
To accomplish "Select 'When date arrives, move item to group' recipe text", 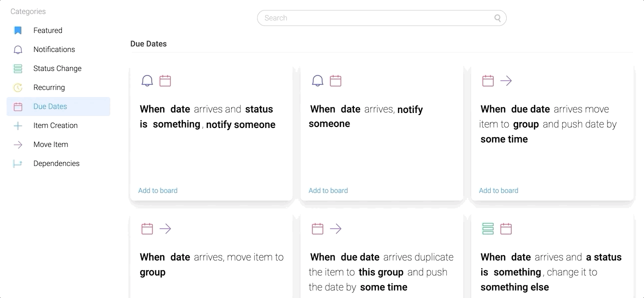I will click(x=212, y=264).
